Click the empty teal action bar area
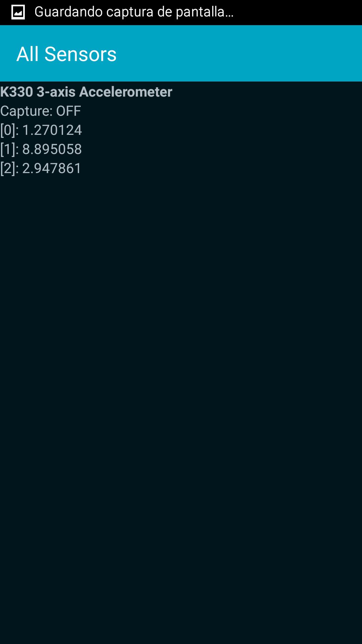The width and height of the screenshot is (362, 644). point(239,53)
